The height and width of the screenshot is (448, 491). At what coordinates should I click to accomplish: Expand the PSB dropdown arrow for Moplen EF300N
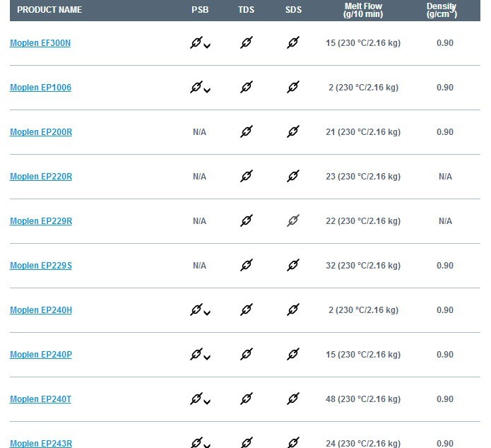pyautogui.click(x=207, y=46)
